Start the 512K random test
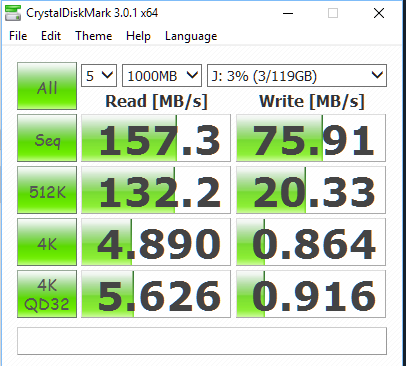 [x=47, y=190]
